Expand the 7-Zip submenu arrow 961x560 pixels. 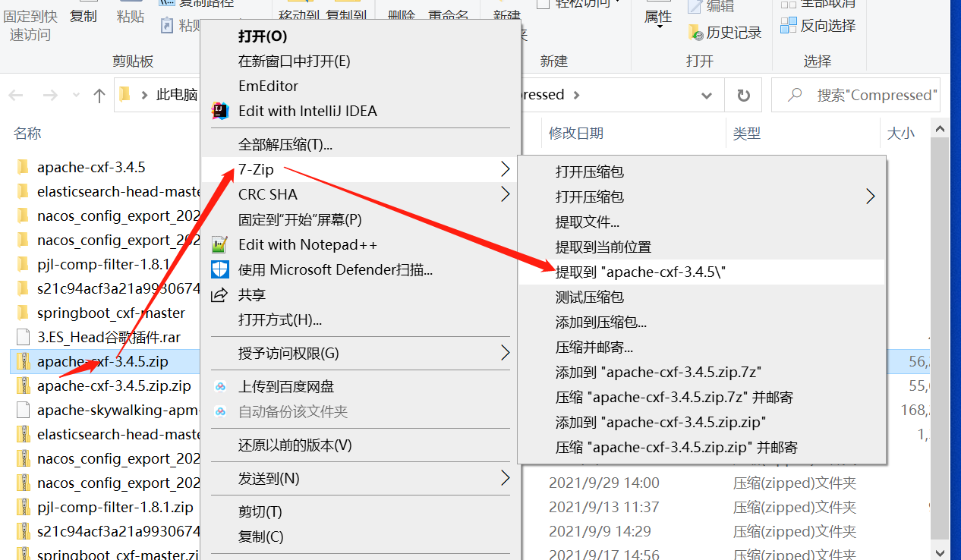tap(506, 169)
